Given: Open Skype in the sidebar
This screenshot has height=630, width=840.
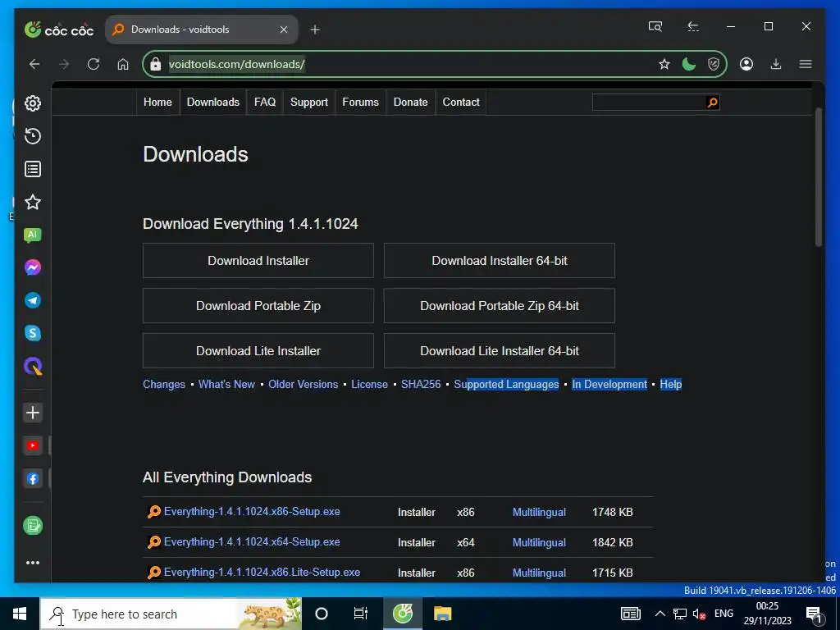Looking at the screenshot, I should point(33,333).
